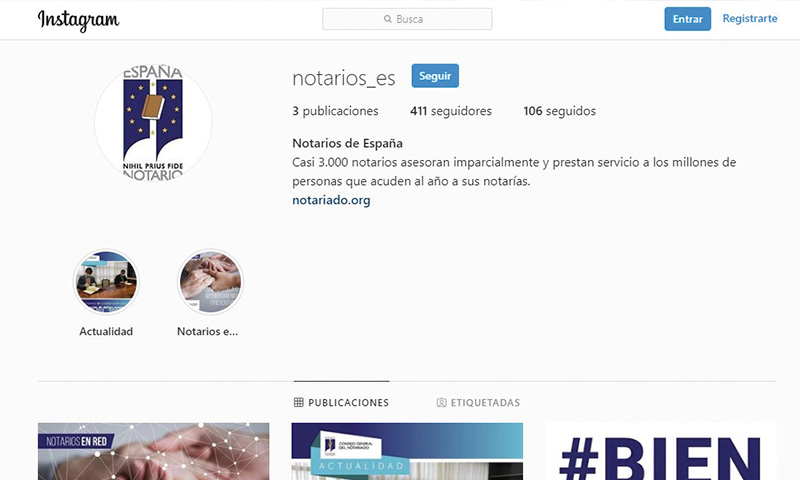View the 411 seguidores list

(x=451, y=111)
